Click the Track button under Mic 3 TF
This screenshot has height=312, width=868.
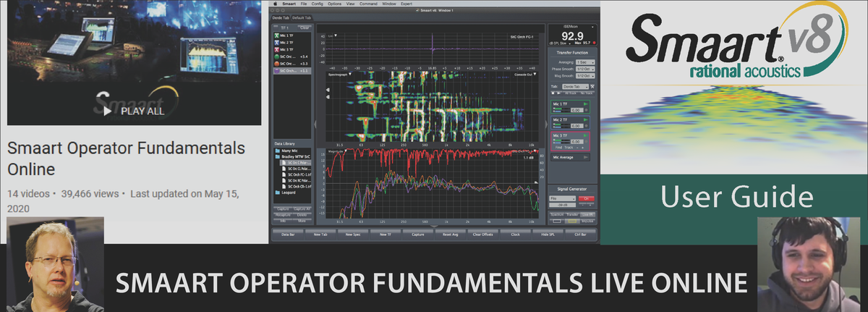[x=569, y=148]
